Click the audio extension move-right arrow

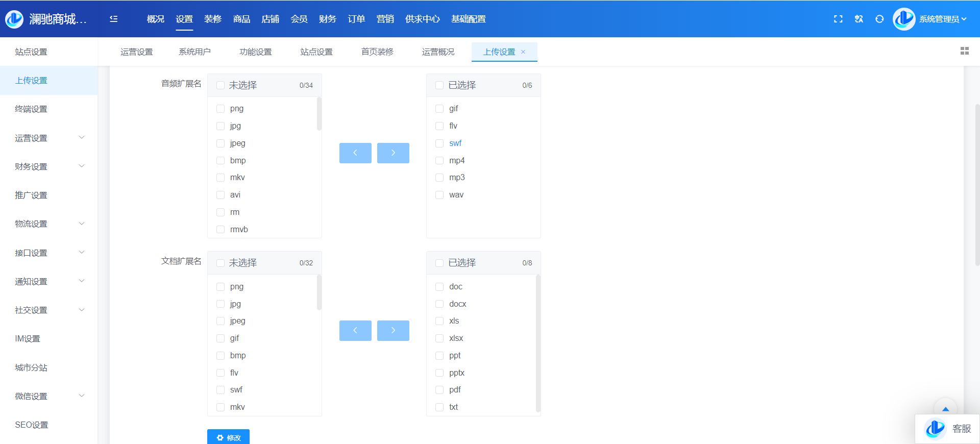click(393, 153)
